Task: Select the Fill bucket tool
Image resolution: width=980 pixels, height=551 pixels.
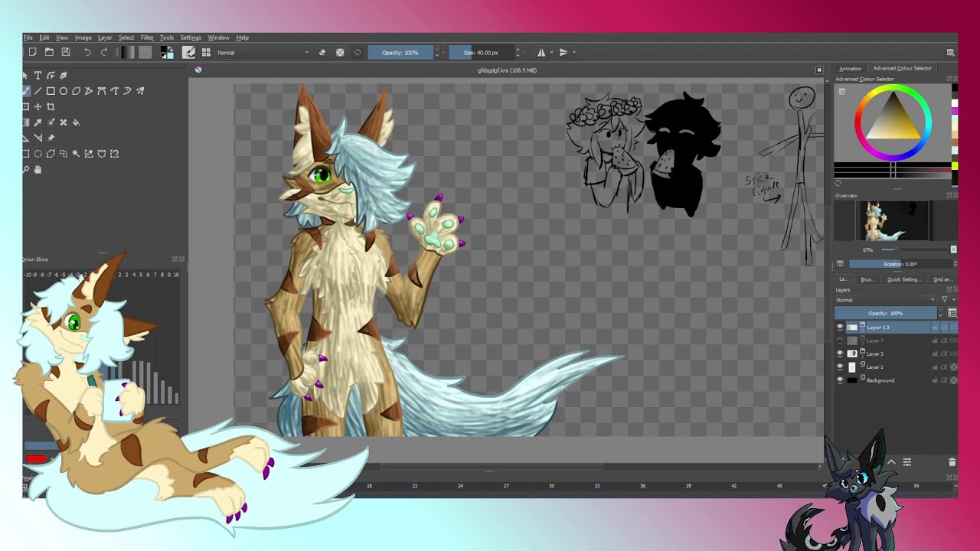Action: [x=76, y=122]
